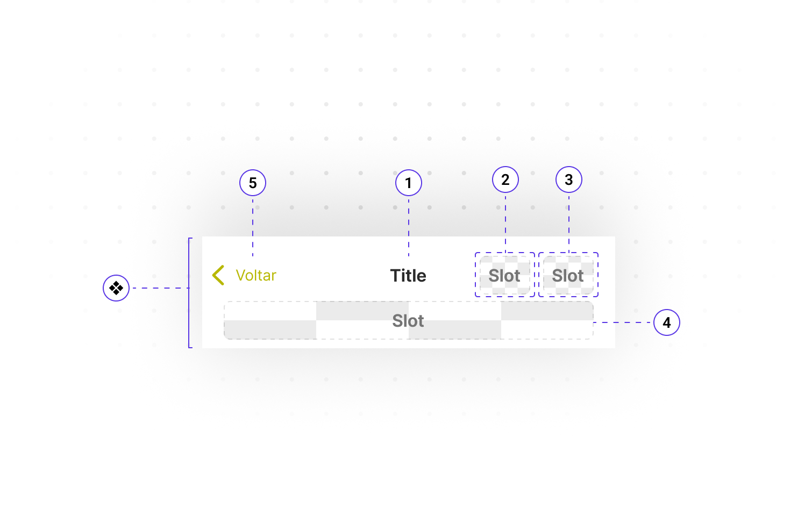This screenshot has width=812, height=517.
Task: Click the Slot placeholder under marker 2
Action: [x=504, y=275]
